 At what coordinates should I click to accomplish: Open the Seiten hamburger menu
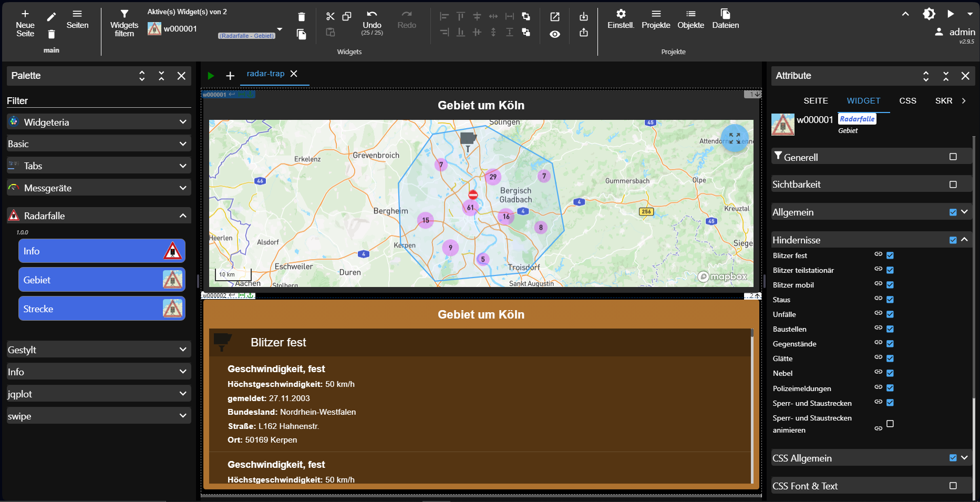point(77,14)
